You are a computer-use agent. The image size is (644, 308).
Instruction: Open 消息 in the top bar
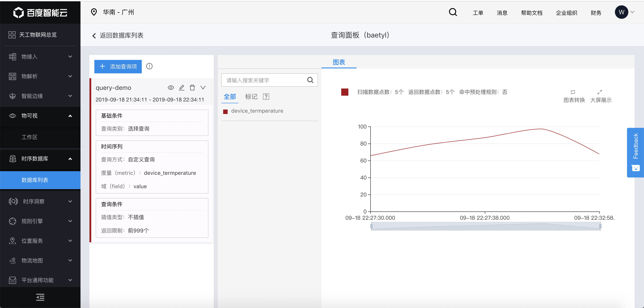502,13
